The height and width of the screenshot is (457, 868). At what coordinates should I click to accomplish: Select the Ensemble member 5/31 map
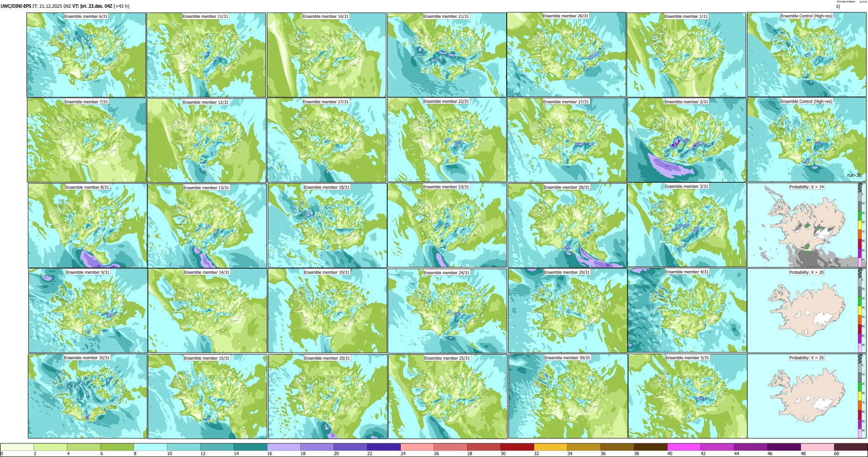(x=688, y=396)
